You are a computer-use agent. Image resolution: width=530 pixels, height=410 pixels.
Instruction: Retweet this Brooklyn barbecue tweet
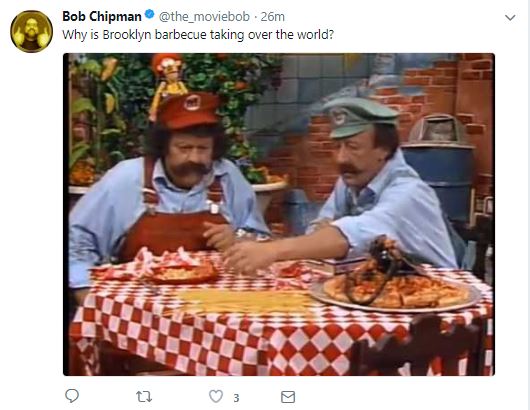(x=144, y=396)
